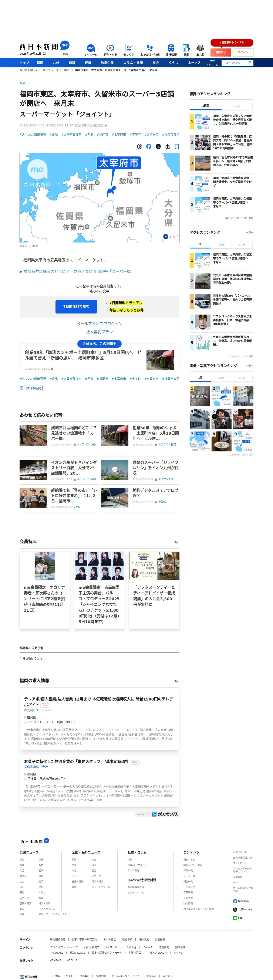Click the share/upload icon under the article
The height and width of the screenshot is (980, 273).
[x=168, y=146]
